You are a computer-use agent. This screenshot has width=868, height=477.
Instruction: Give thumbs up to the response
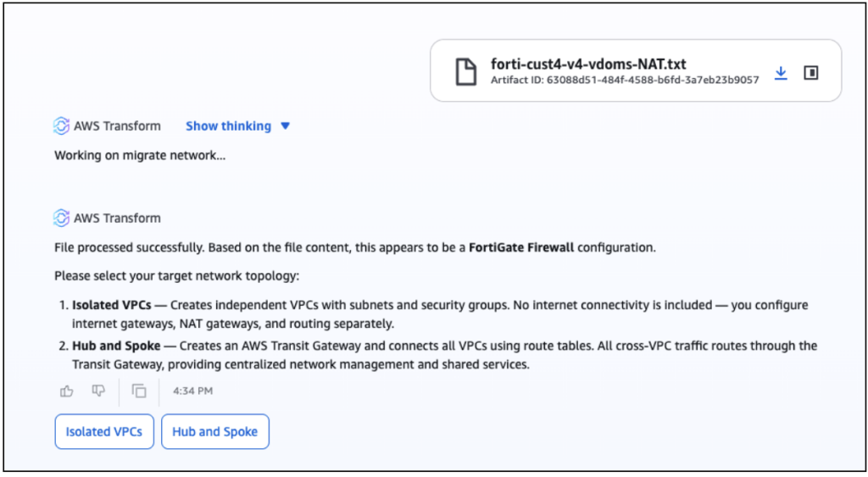[x=67, y=391]
